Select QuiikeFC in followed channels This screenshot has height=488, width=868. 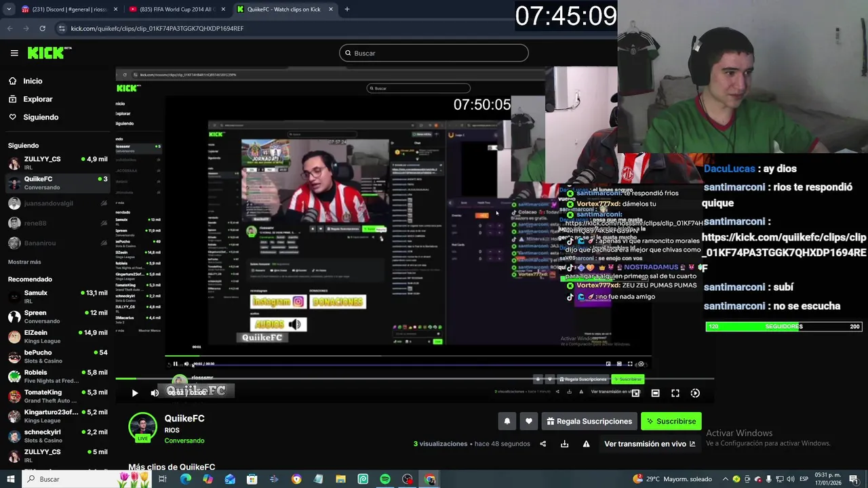pos(58,182)
